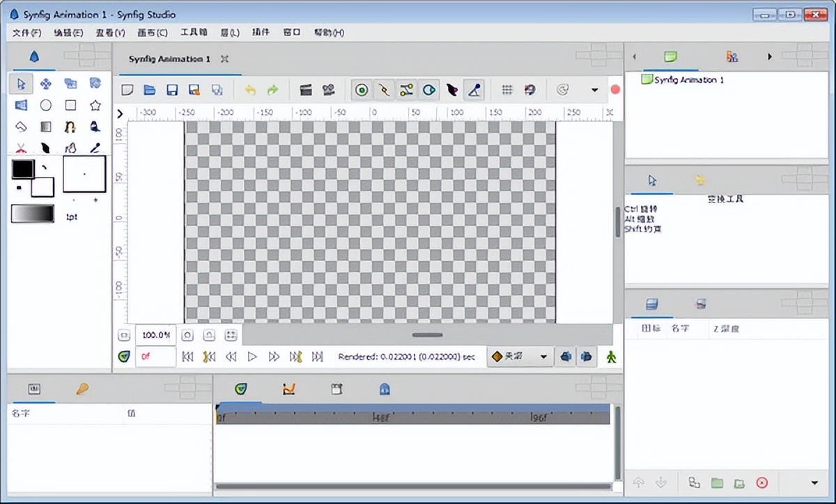
Task: Delete layer with red circle button
Action: 761,483
